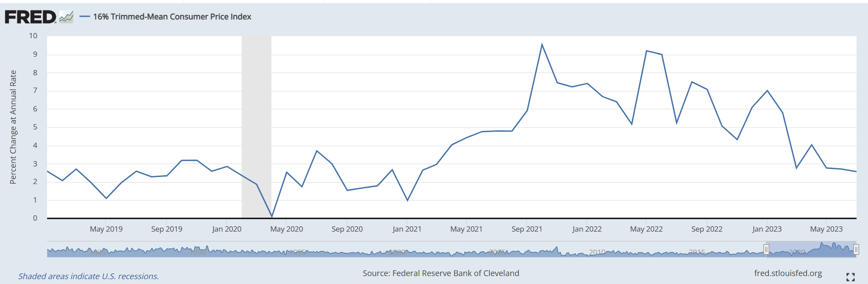The height and width of the screenshot is (284, 868).
Task: Click the FRED logo
Action: coord(30,17)
